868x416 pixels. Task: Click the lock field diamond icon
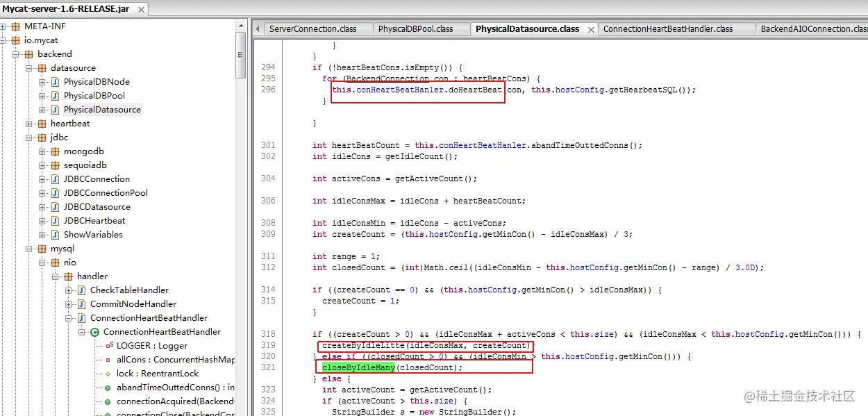[x=108, y=374]
